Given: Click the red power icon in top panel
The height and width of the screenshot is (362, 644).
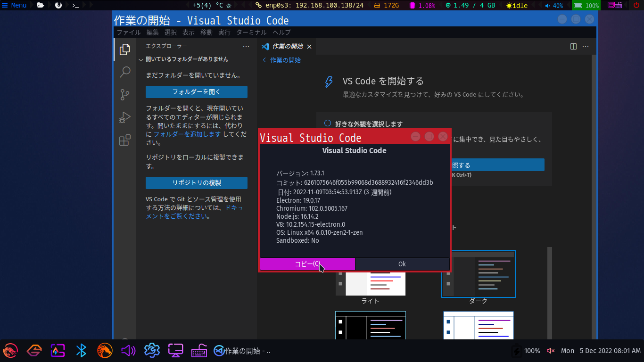Looking at the screenshot, I should pos(636,6).
